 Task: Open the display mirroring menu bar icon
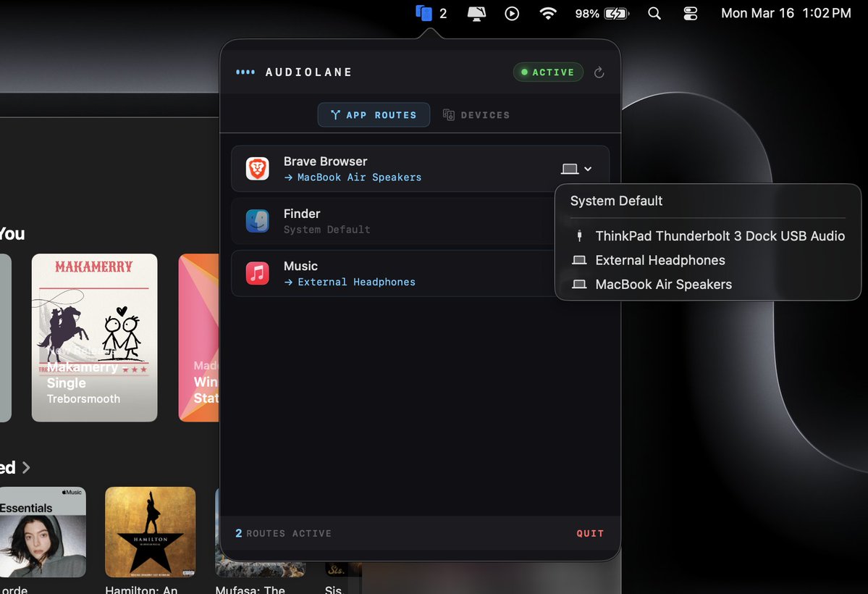476,13
